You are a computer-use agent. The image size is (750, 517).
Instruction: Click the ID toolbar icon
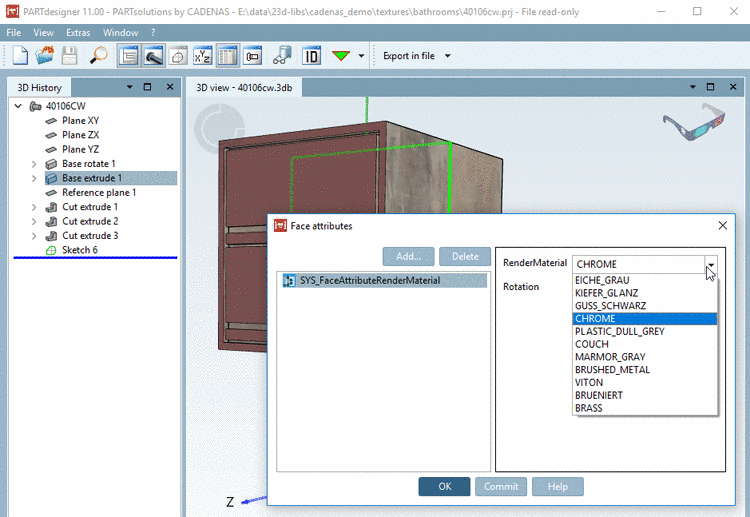click(311, 56)
